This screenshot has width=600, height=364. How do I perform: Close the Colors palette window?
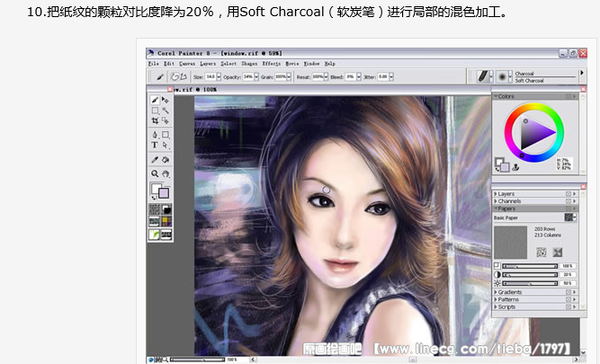pyautogui.click(x=583, y=89)
